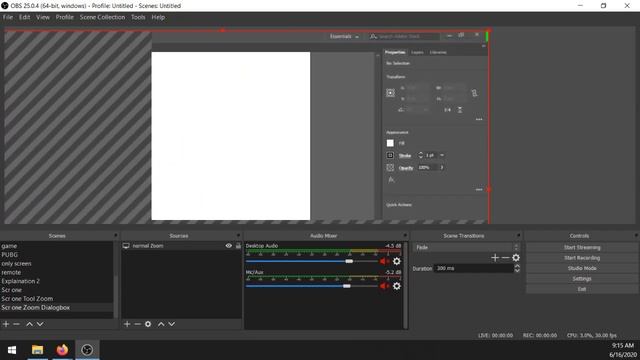Screen dimensions: 640x360
Task: Select the Scr one Tool Zoom scene
Action: coord(57,299)
